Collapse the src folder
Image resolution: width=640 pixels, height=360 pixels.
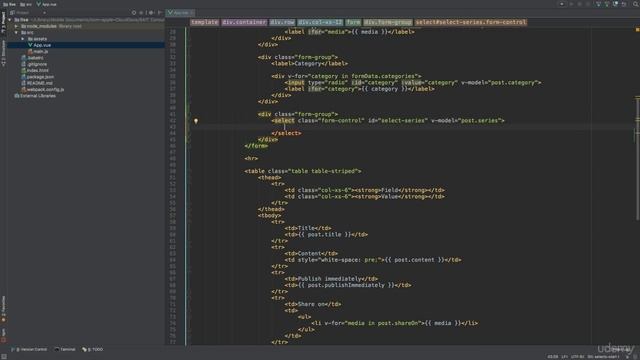(x=17, y=33)
